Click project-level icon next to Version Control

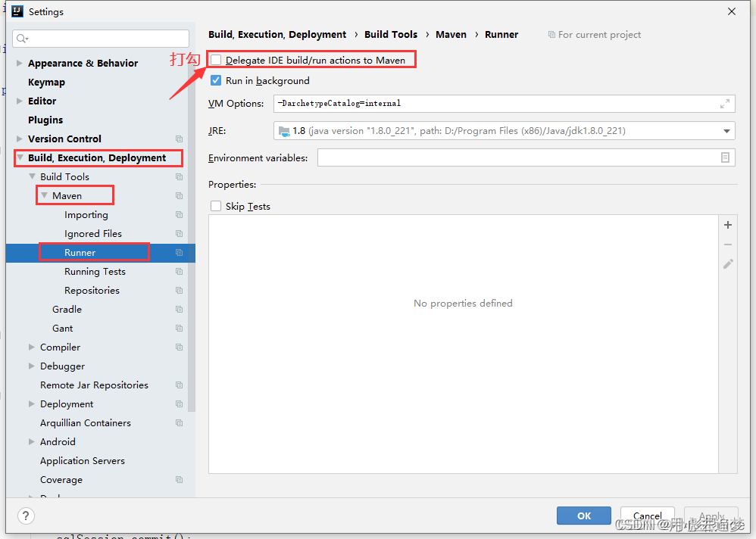[179, 139]
